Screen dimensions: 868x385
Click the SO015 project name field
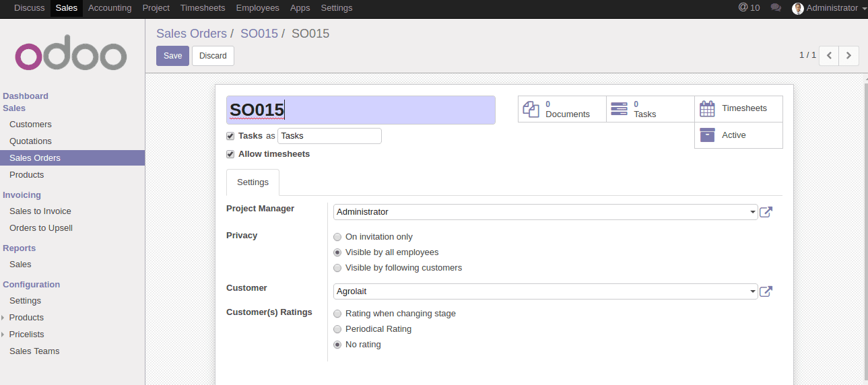(360, 110)
